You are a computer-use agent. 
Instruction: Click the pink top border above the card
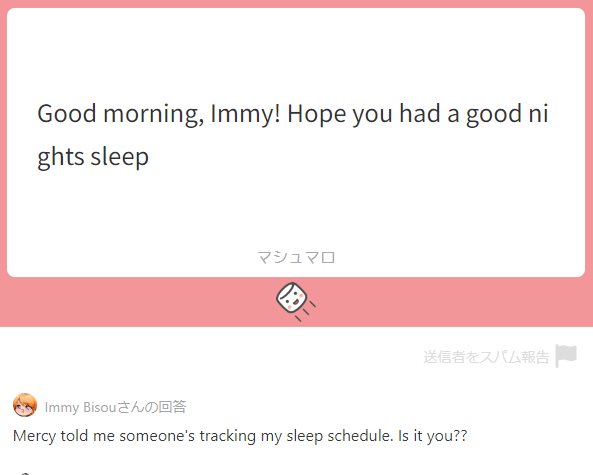point(296,4)
